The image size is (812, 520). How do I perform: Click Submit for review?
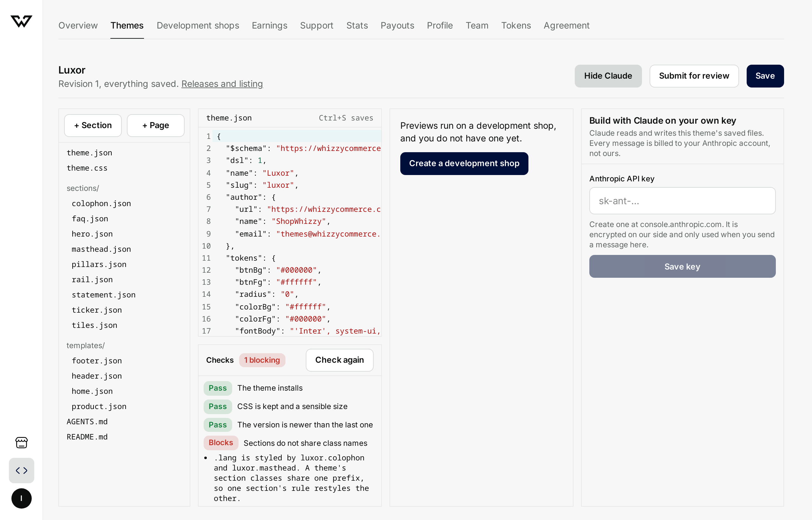coord(694,76)
